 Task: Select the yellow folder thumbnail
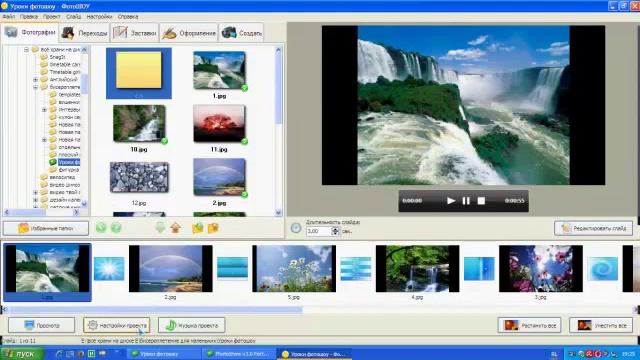click(x=139, y=73)
